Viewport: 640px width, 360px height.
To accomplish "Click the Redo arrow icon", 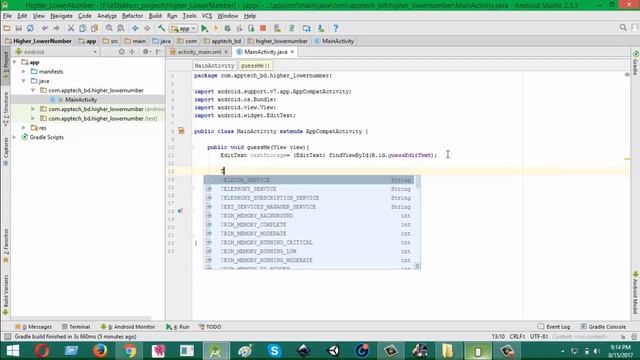I will (56, 28).
